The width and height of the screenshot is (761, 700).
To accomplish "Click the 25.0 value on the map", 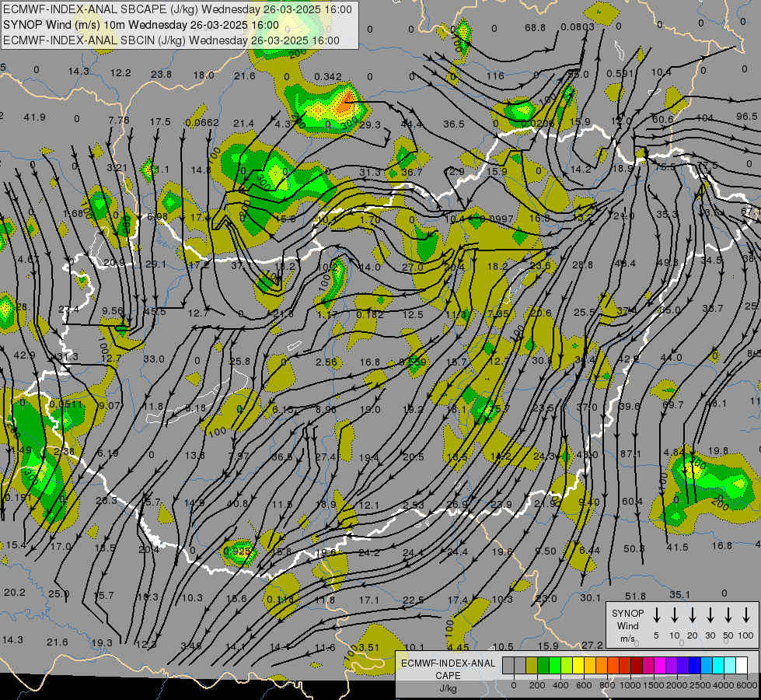I will pyautogui.click(x=59, y=593).
